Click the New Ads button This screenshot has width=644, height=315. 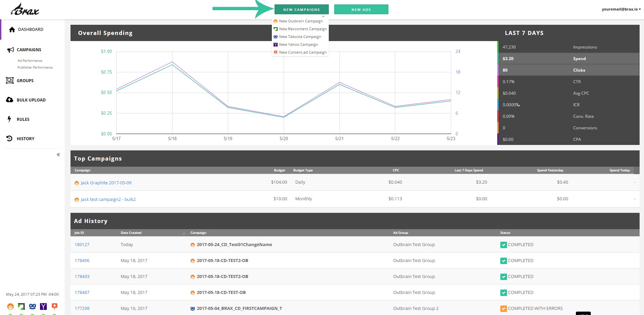(361, 10)
